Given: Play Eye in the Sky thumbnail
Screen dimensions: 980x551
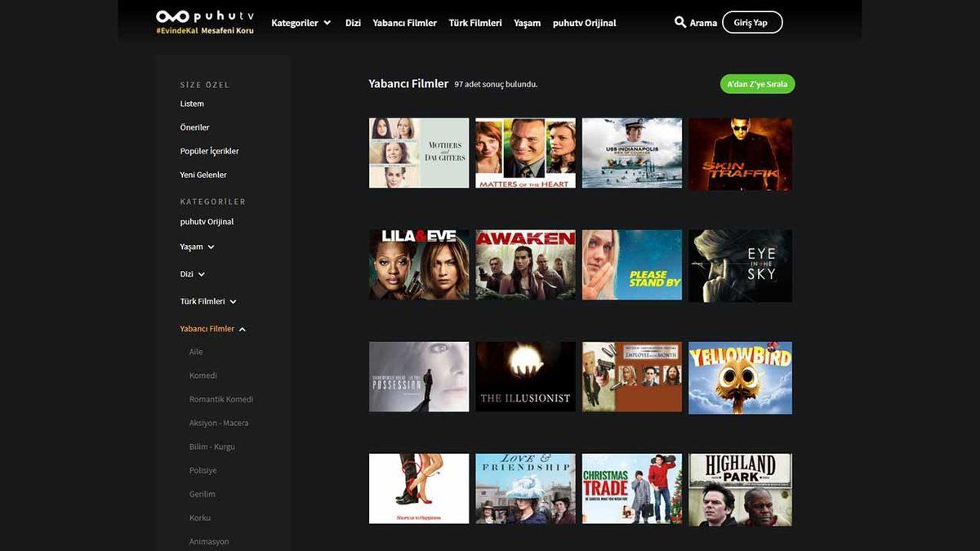Looking at the screenshot, I should click(740, 264).
